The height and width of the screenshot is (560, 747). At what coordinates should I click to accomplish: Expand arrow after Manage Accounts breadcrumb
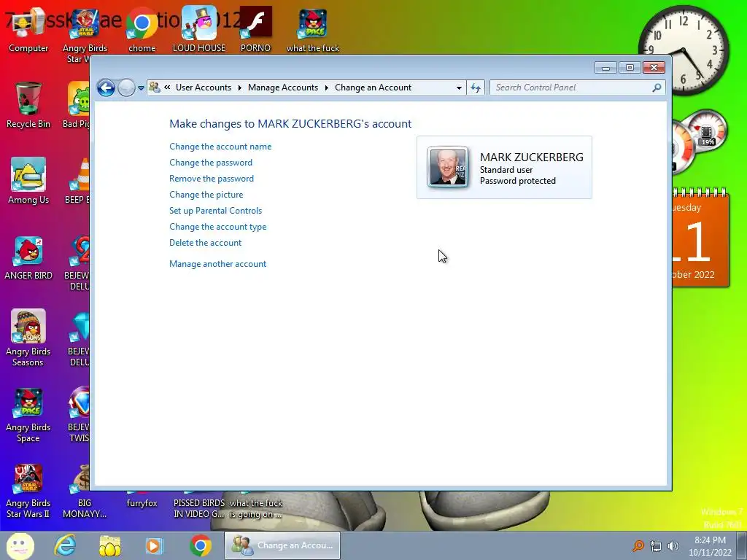point(326,87)
